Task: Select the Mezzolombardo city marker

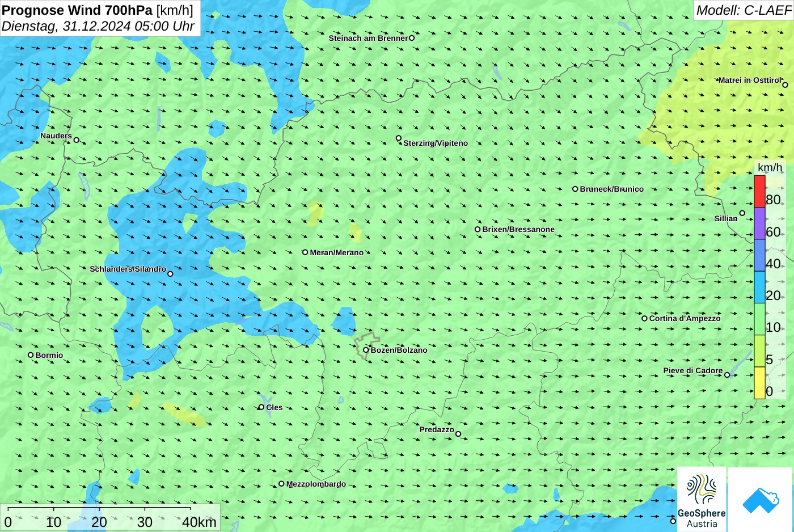Action: coord(281,484)
